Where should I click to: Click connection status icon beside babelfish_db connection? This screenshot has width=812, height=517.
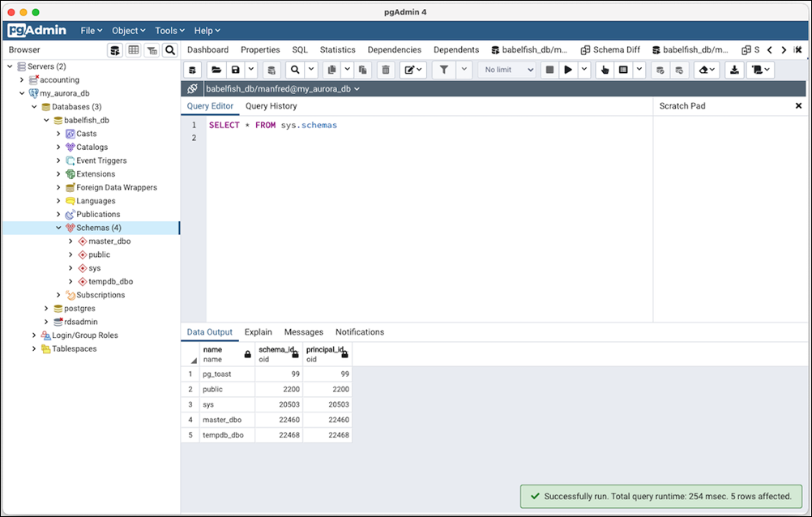[x=192, y=89]
